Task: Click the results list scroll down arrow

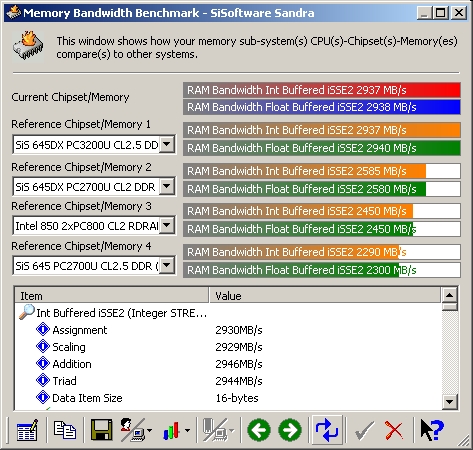Action: (x=449, y=401)
